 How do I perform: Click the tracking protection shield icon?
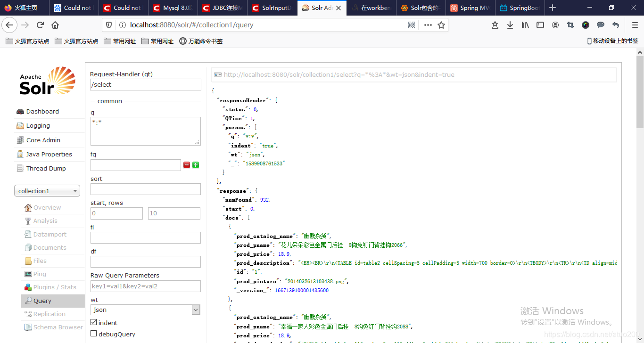109,25
